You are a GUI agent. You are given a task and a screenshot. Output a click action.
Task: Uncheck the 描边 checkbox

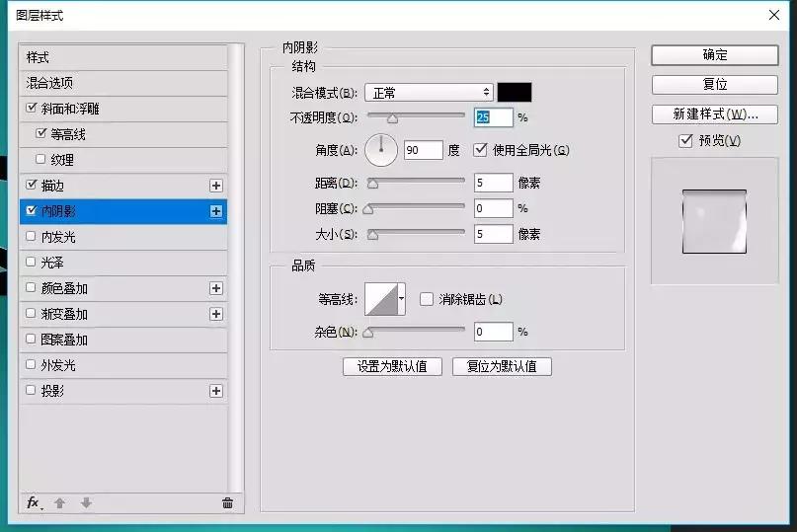tap(32, 185)
